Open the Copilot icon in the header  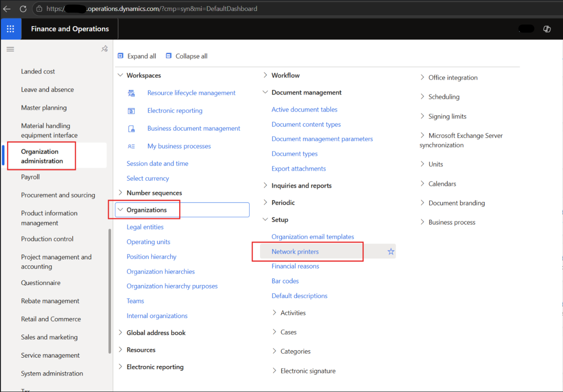point(547,29)
